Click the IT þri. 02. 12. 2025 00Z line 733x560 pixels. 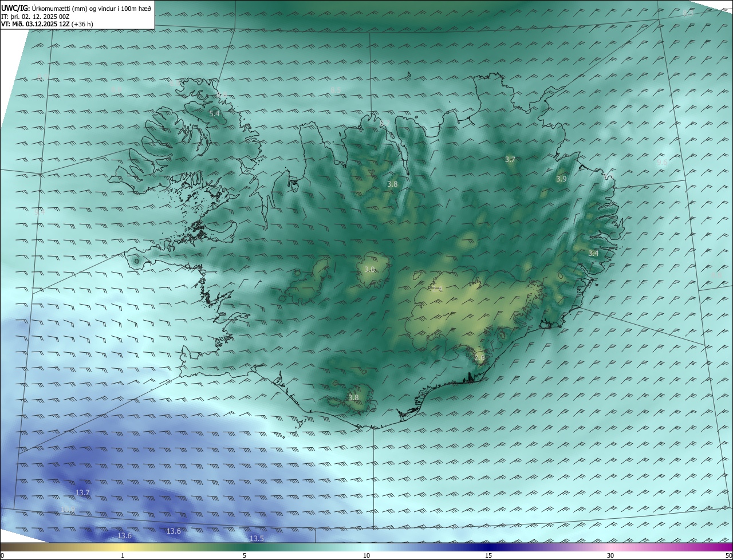35,17
